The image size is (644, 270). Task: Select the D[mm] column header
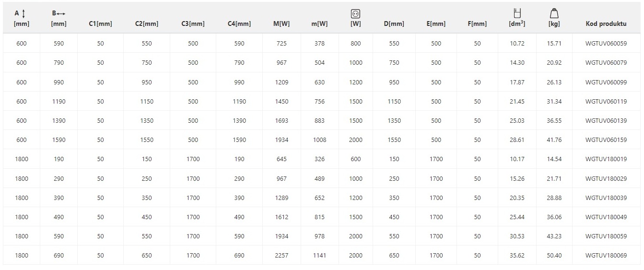tap(394, 23)
